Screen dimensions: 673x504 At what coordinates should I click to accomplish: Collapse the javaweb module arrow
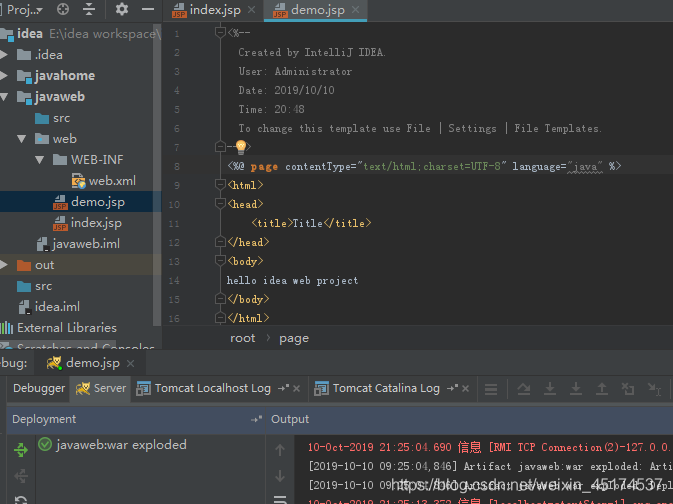(x=4, y=97)
